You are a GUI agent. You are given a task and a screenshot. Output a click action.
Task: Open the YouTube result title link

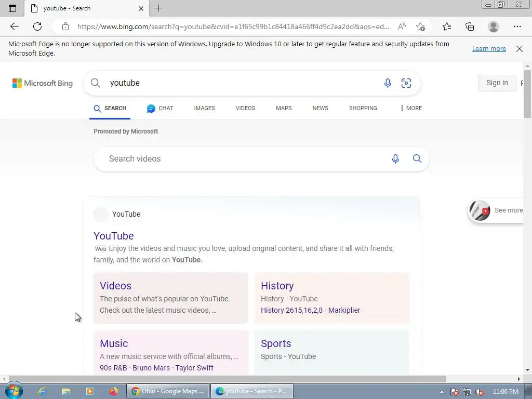pos(114,236)
